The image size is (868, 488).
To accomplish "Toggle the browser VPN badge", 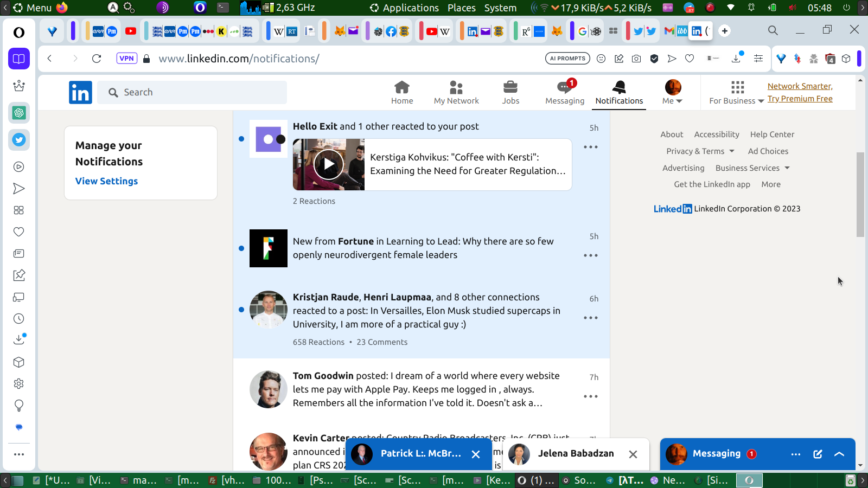I will pyautogui.click(x=126, y=59).
